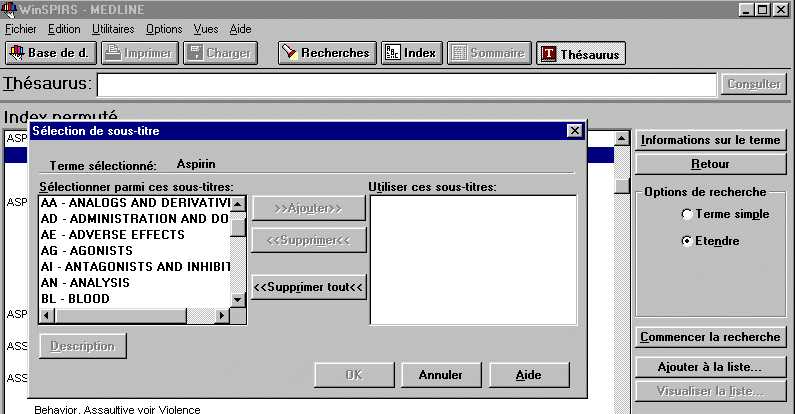Screen dimensions: 795x414
Task: Open the Utilitaires menu
Action: pos(113,29)
